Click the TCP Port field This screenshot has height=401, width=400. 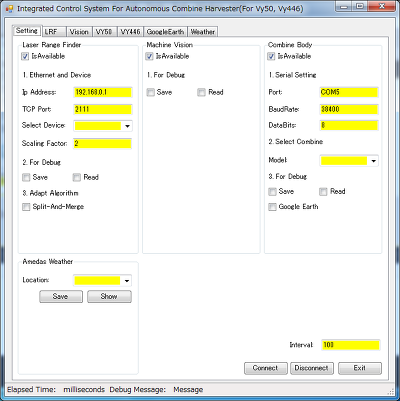(103, 109)
